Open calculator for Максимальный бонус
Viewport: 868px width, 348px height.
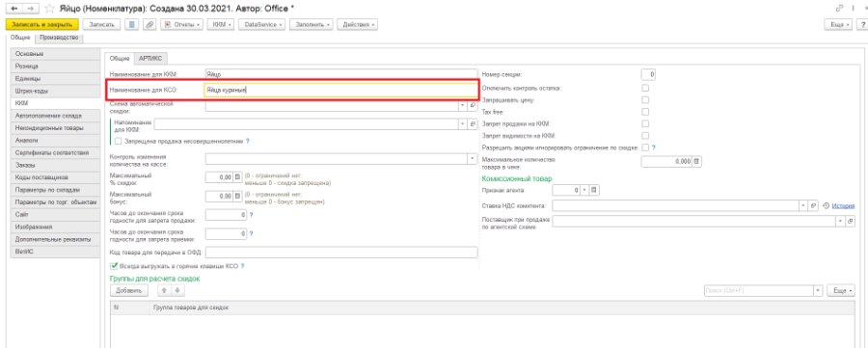pyautogui.click(x=238, y=196)
